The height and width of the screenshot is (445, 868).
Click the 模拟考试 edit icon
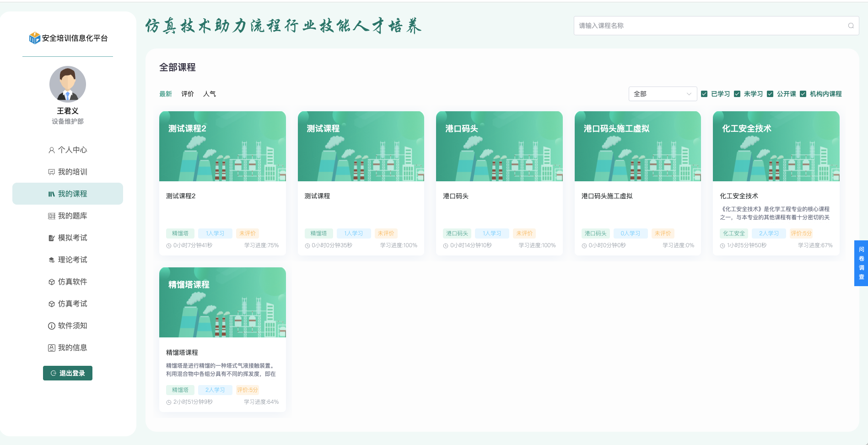tap(52, 238)
